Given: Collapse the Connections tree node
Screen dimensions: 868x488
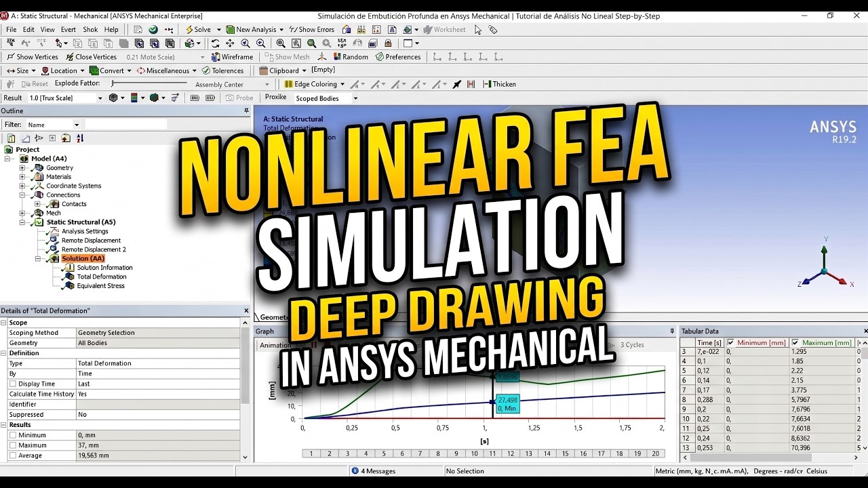Looking at the screenshot, I should click(22, 195).
